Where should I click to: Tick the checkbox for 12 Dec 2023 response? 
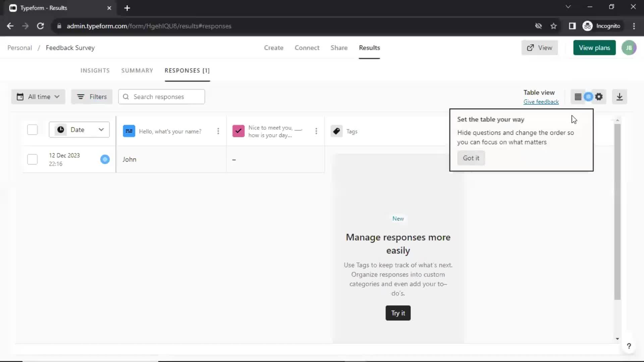(32, 159)
